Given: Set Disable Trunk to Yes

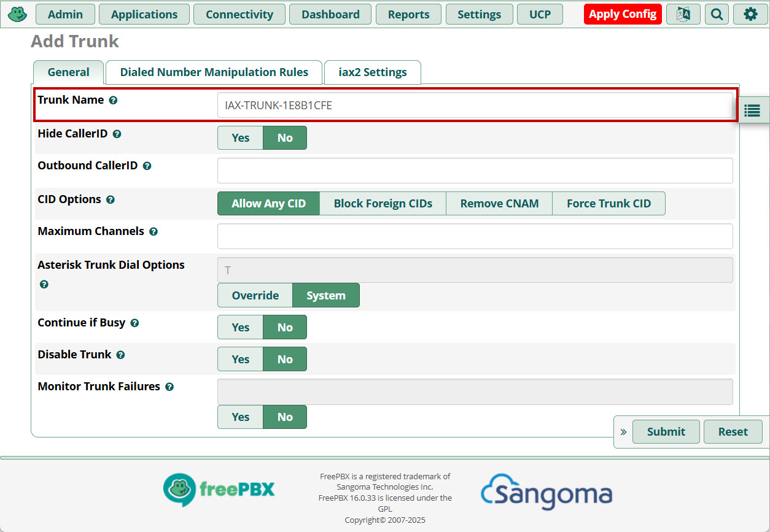Looking at the screenshot, I should pyautogui.click(x=240, y=360).
